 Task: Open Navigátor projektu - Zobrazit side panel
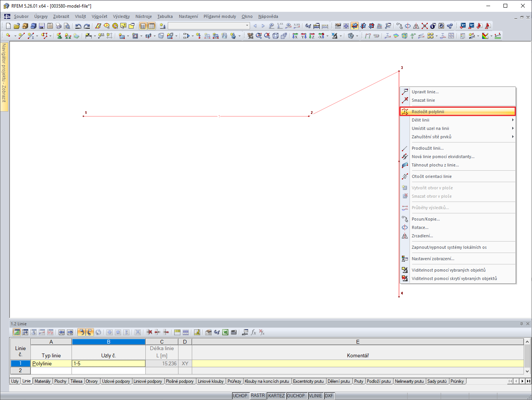tap(4, 76)
